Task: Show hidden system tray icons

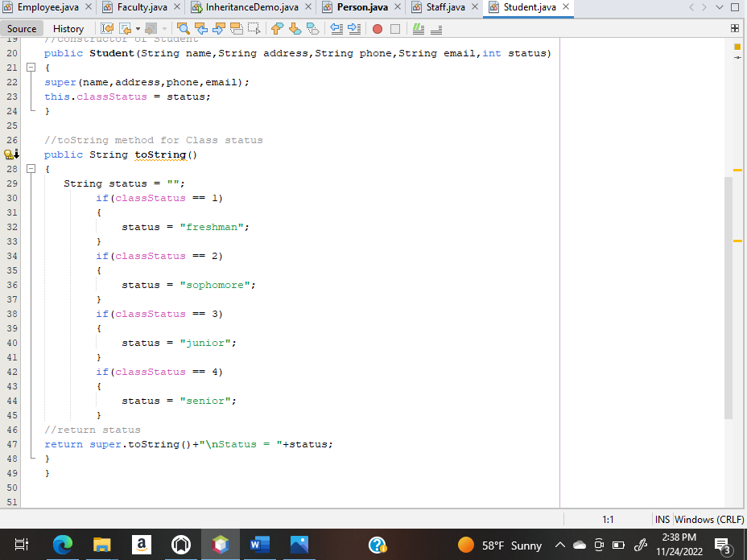Action: [560, 545]
